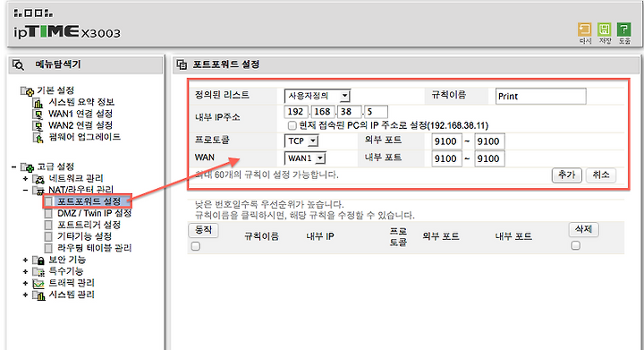Click the 시스템 요약 정보 icon

coord(38,102)
